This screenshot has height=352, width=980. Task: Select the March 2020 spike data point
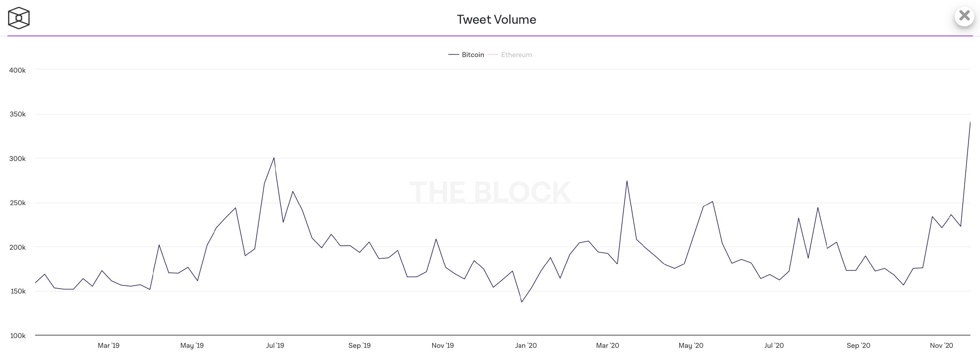(x=627, y=181)
